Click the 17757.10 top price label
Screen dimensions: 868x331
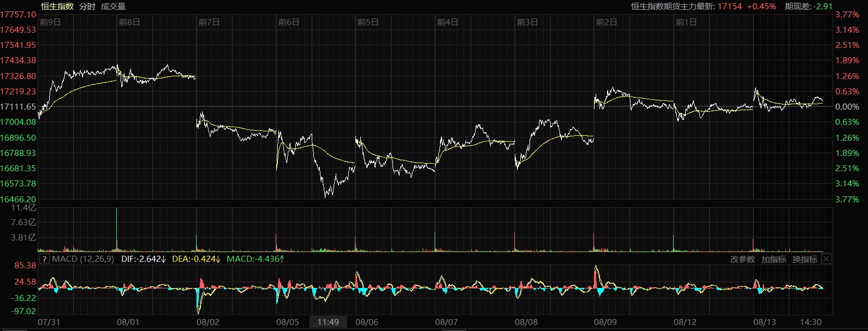[18, 15]
